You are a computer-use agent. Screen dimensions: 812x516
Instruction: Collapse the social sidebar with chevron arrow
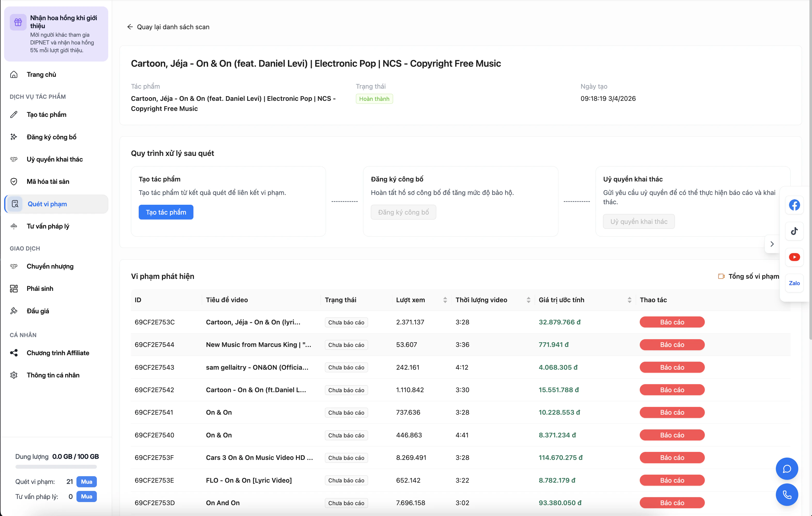(x=772, y=244)
